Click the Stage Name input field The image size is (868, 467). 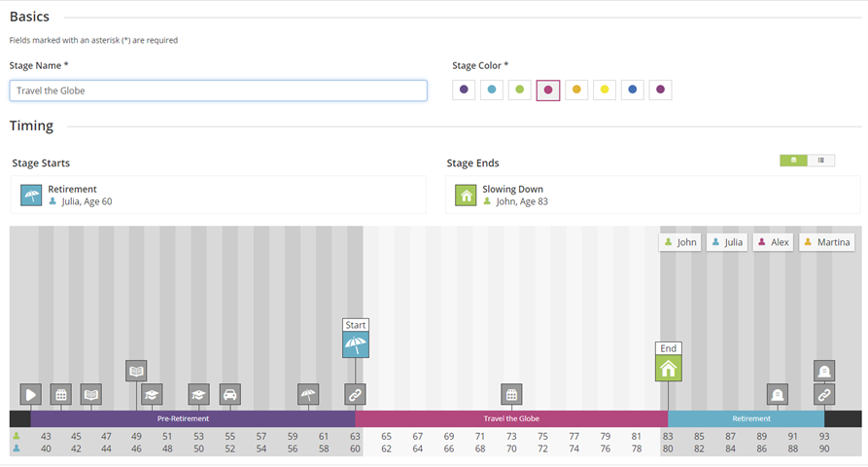[x=218, y=90]
